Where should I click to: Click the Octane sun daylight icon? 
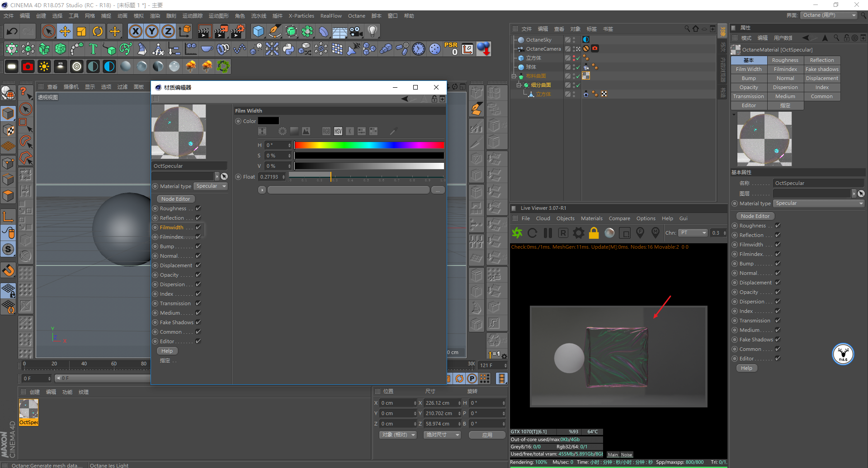point(44,66)
